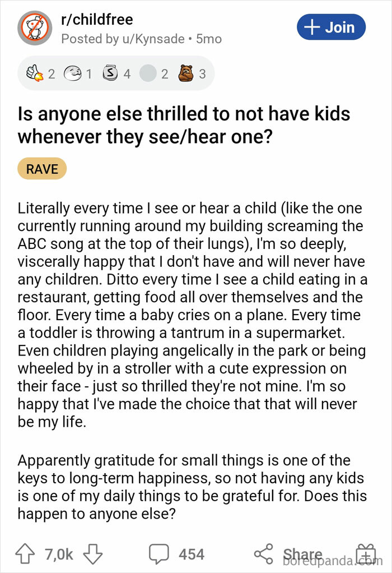Select the RAVE flair tag

click(x=42, y=168)
